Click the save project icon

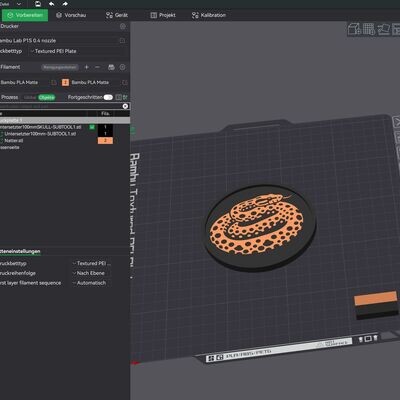pyautogui.click(x=38, y=4)
